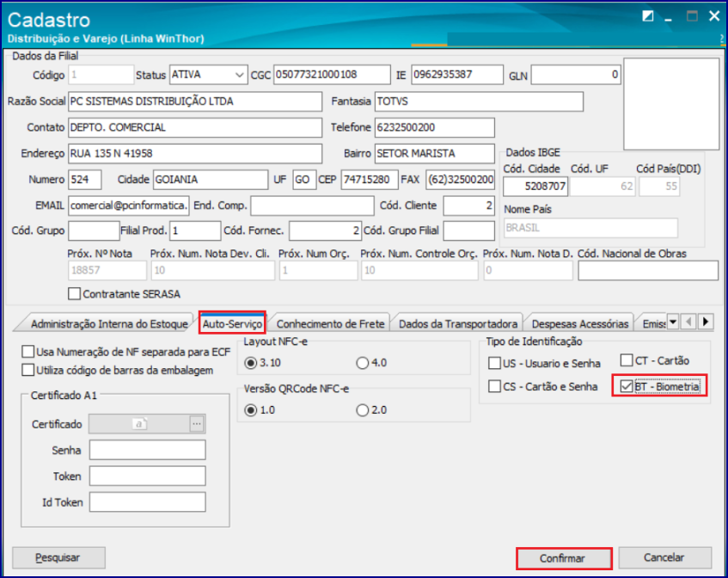Viewport: 728px width, 578px height.
Task: Check US - Usuario e Senha option
Action: [494, 363]
